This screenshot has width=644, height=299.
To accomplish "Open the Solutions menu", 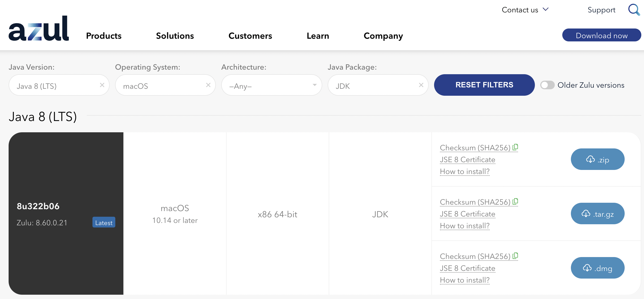I will coord(175,36).
